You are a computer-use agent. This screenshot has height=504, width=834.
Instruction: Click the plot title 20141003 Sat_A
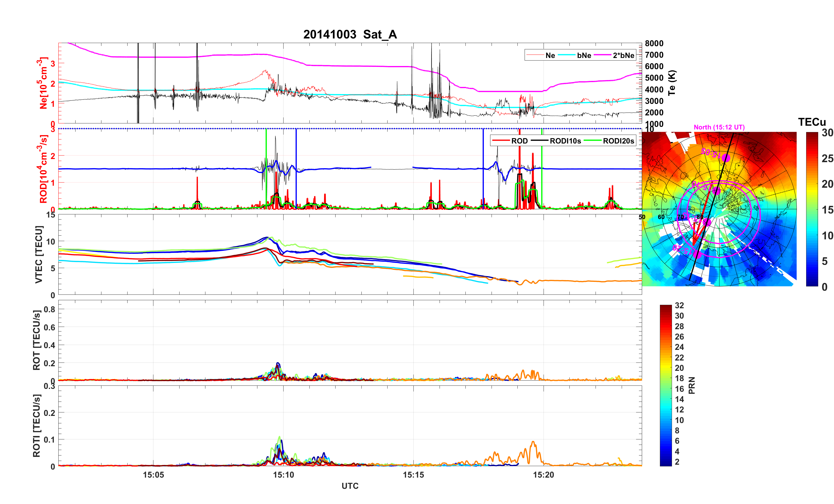click(350, 34)
